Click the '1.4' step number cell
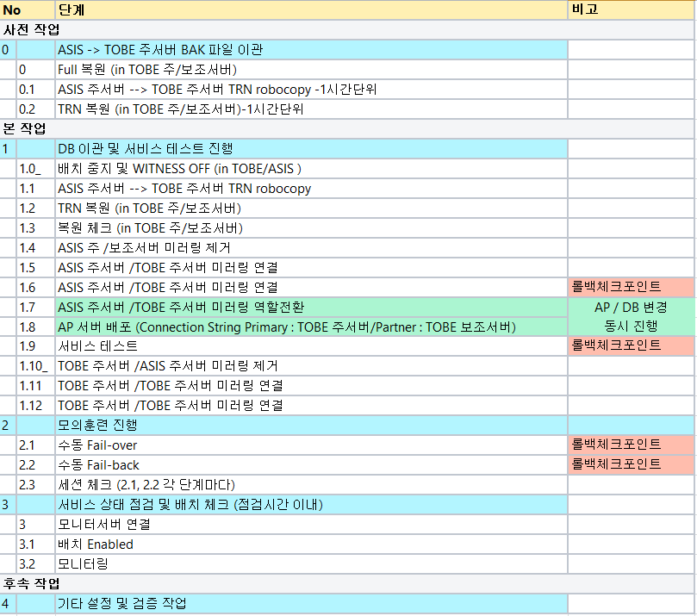This screenshot has width=697, height=616. (35, 248)
